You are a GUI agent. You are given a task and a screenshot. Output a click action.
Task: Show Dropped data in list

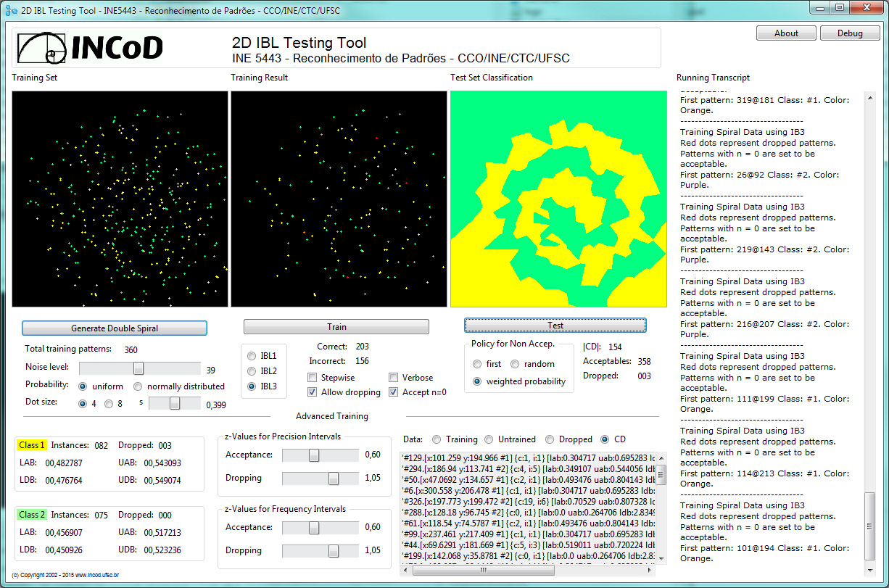point(550,439)
